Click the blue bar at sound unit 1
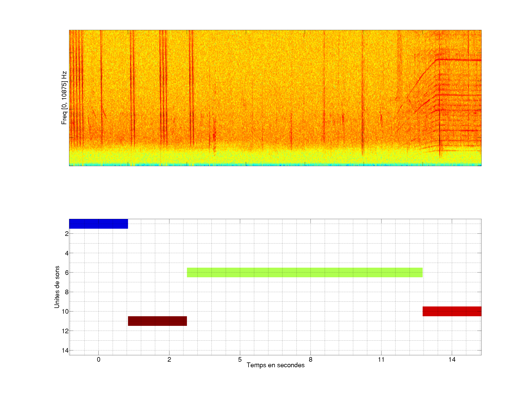This screenshot has width=532, height=399. [98, 224]
